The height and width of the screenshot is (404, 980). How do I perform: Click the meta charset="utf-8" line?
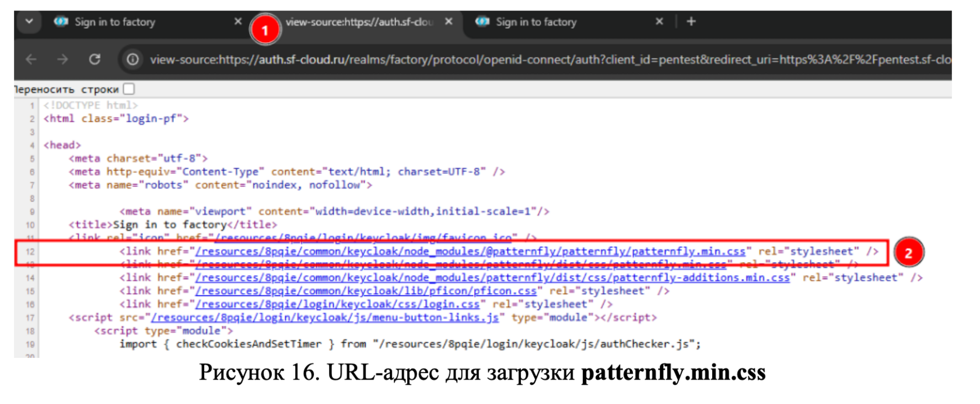pyautogui.click(x=138, y=158)
